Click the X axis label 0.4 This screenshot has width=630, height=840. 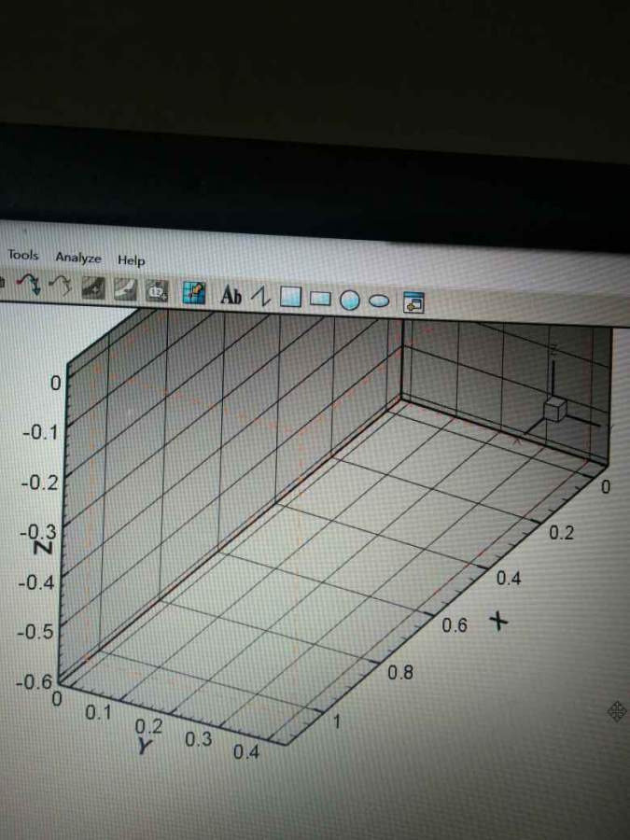pos(509,578)
